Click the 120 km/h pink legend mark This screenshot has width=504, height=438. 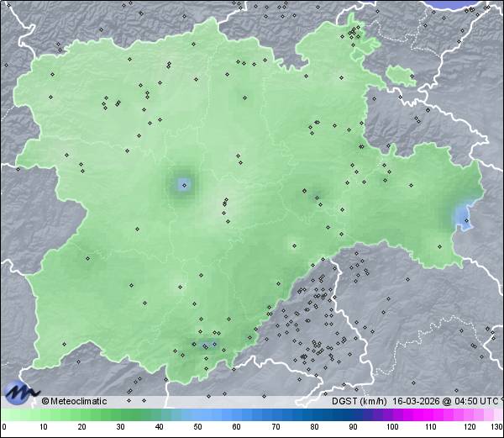pyautogui.click(x=469, y=426)
